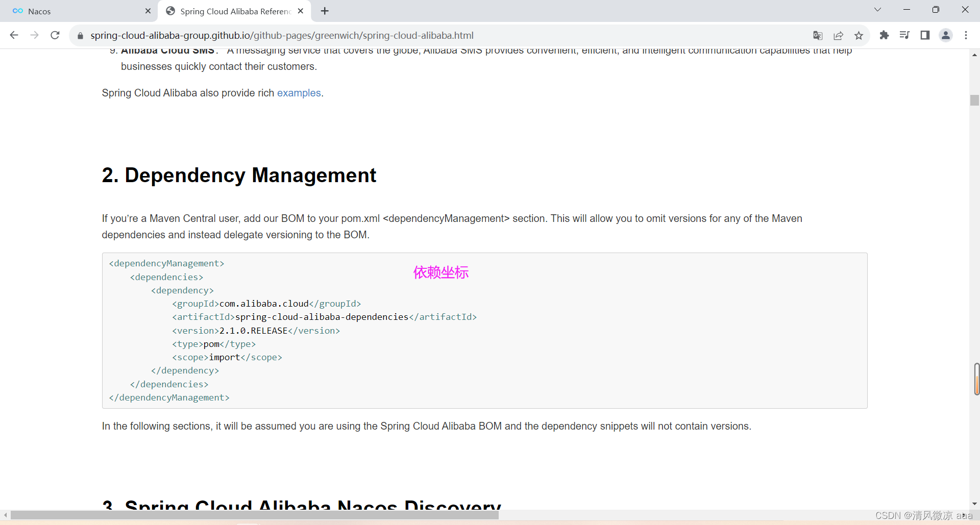Screen dimensions: 980x525
Task: Open the examples link
Action: (x=299, y=93)
